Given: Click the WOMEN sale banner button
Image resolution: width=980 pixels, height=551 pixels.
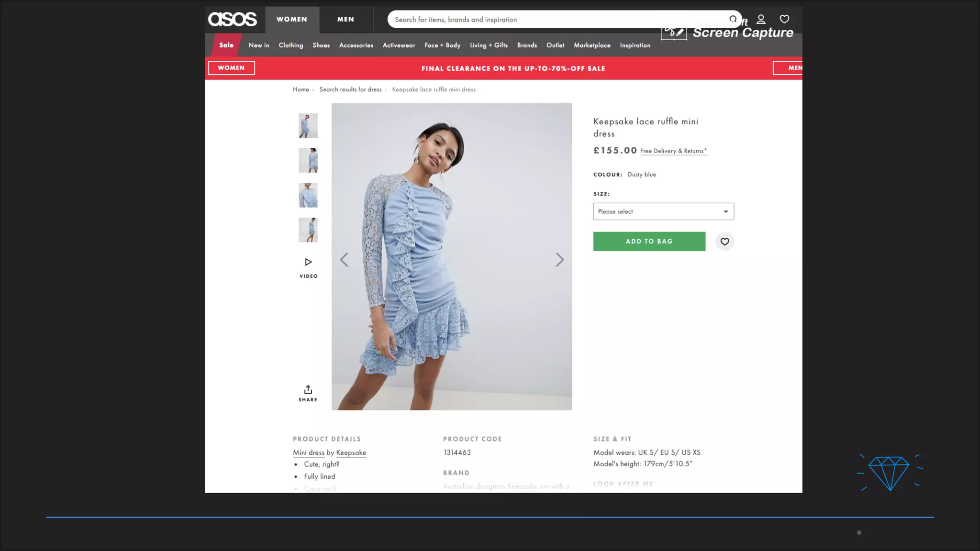Looking at the screenshot, I should pos(231,68).
